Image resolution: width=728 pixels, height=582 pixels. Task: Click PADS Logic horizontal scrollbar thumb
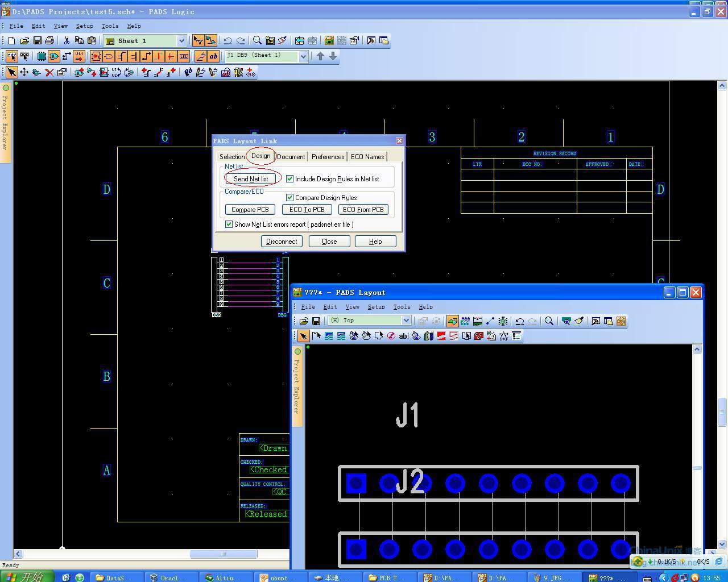[x=224, y=554]
